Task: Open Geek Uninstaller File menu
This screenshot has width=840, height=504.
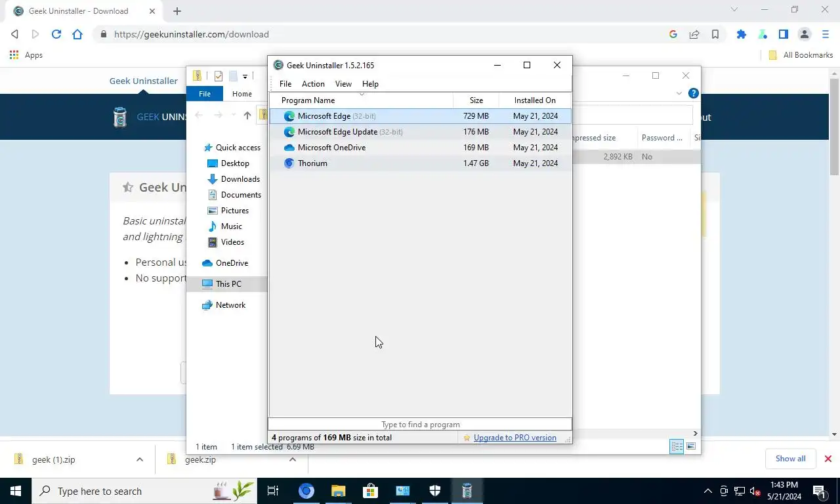Action: pyautogui.click(x=285, y=84)
